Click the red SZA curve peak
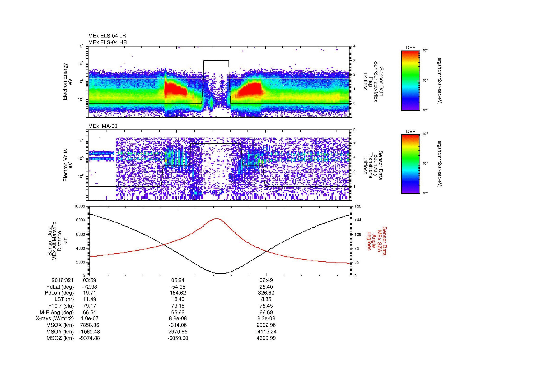This screenshot has height=392, width=555. (x=217, y=219)
